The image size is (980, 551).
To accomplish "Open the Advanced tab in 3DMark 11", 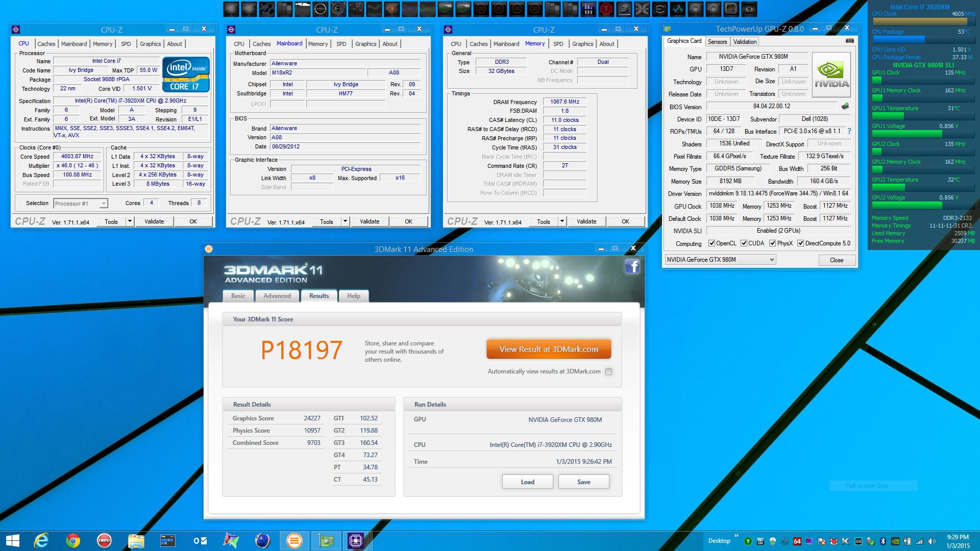I will [277, 296].
